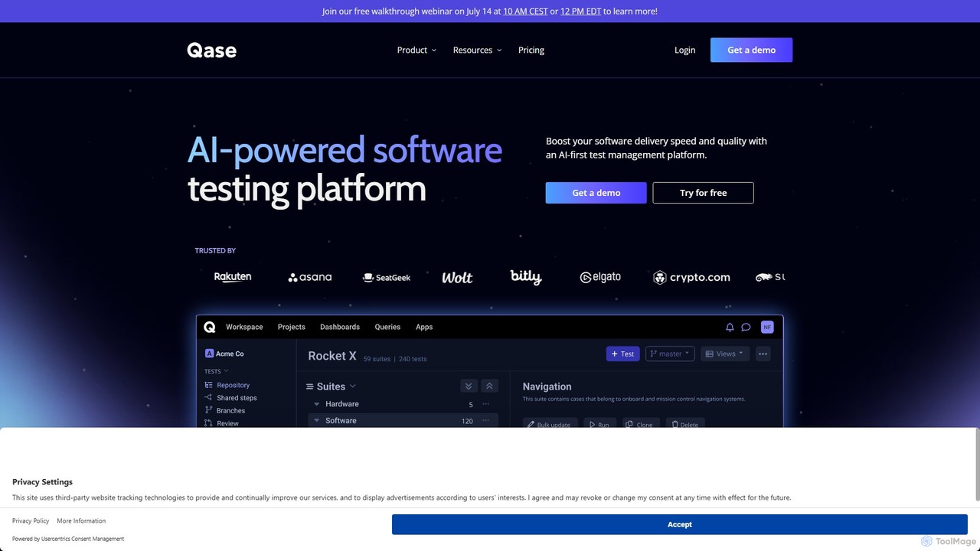Expand the Suites chevron dropdown
This screenshot has height=551, width=980.
click(x=353, y=386)
